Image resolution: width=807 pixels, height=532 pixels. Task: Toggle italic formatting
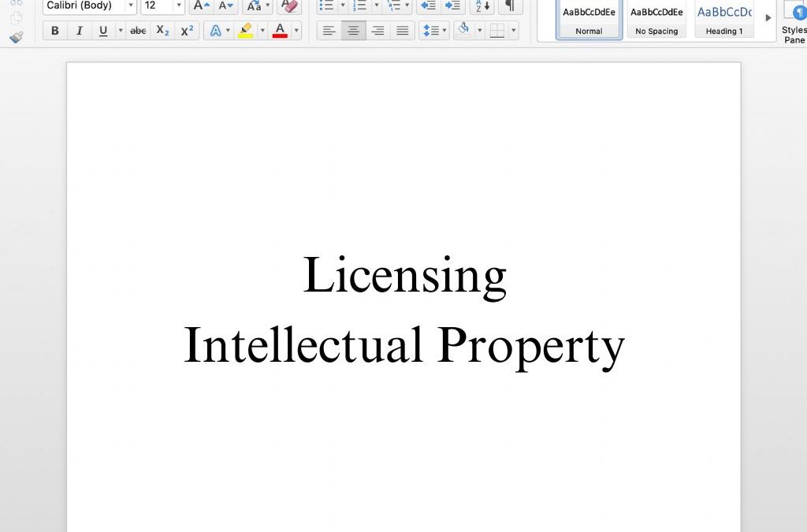click(x=79, y=31)
